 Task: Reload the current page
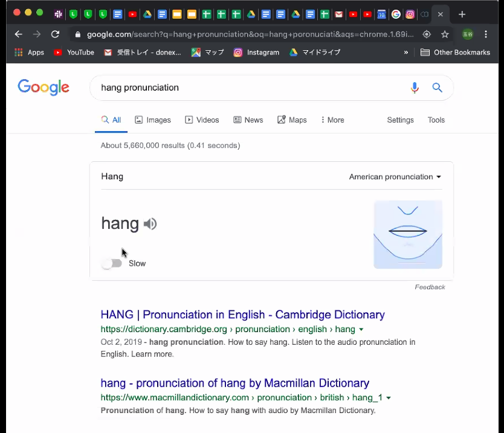[x=55, y=34]
